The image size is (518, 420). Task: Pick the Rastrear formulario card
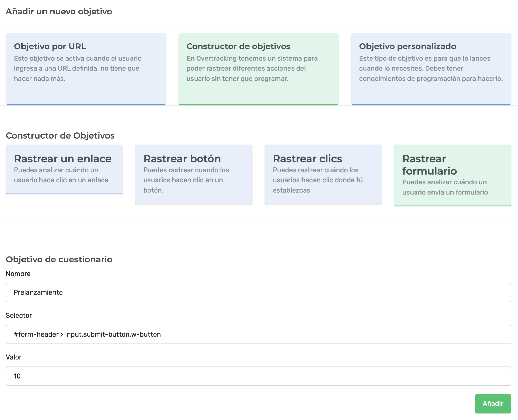point(452,175)
